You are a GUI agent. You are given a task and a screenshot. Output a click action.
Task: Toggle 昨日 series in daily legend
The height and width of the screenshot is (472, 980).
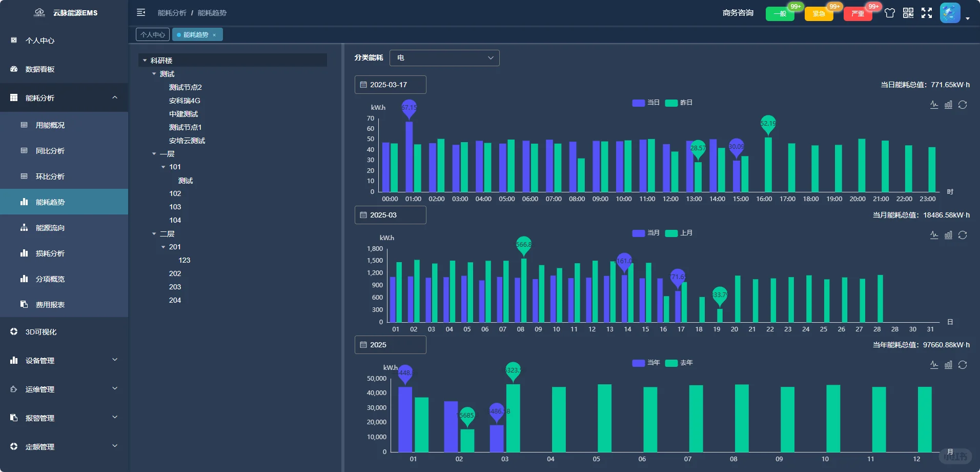(x=679, y=103)
